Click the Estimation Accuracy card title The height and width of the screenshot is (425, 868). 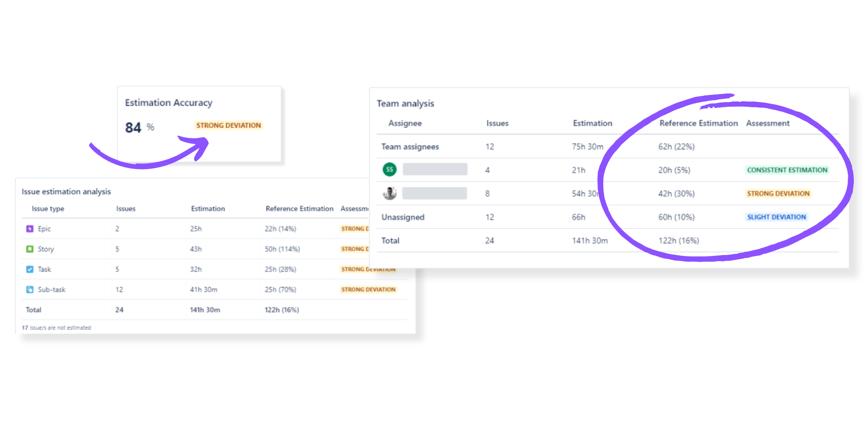coord(168,103)
